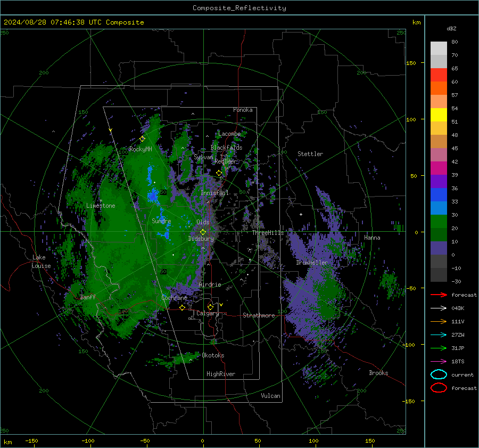Select the white 04DK arrow icon

click(x=439, y=308)
